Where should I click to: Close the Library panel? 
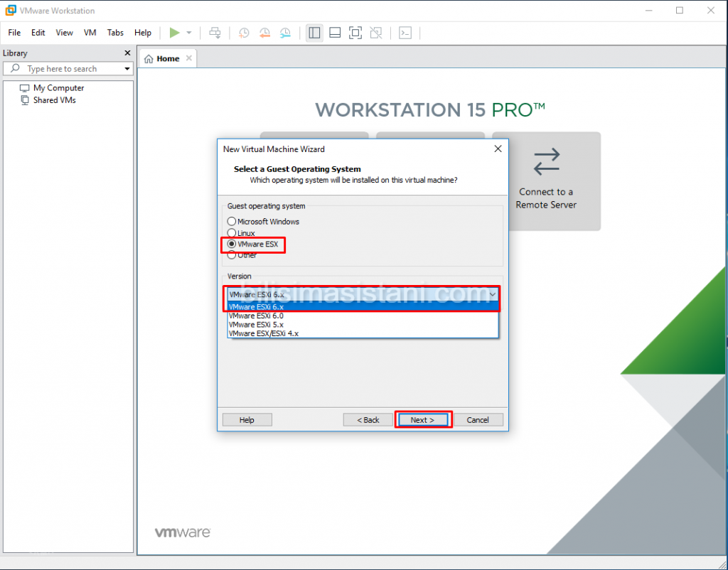point(127,53)
